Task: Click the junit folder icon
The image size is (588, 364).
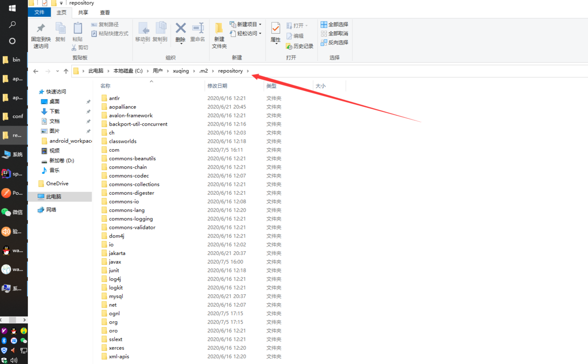Action: click(x=104, y=270)
